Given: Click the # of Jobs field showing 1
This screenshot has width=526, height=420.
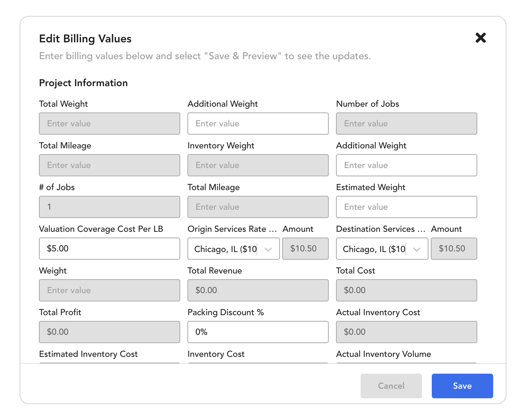Looking at the screenshot, I should [109, 207].
